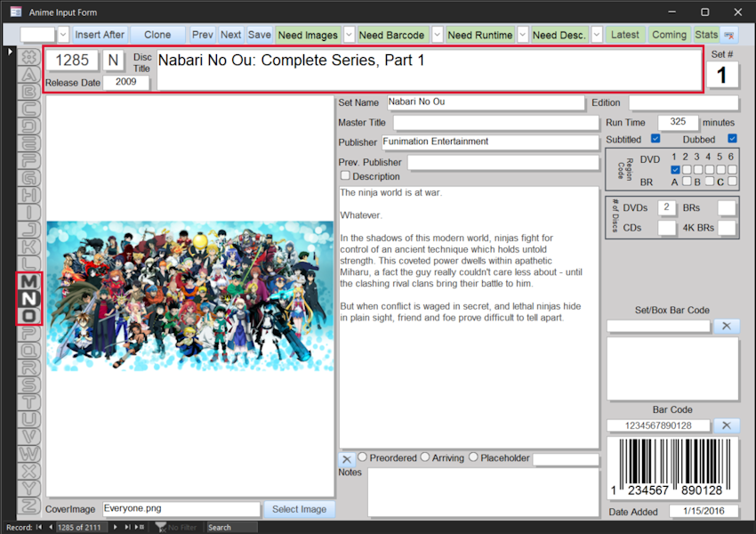Screen dimensions: 756x534
Task: Jump to titles starting with letter C
Action: (29, 109)
